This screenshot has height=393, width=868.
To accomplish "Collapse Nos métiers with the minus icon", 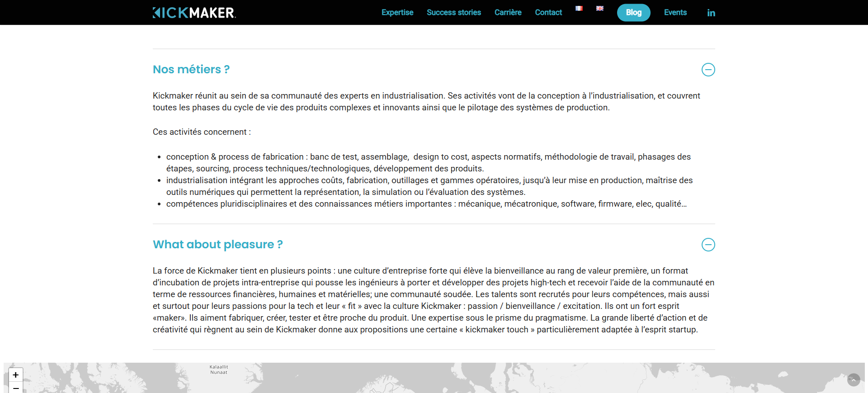I will tap(708, 70).
